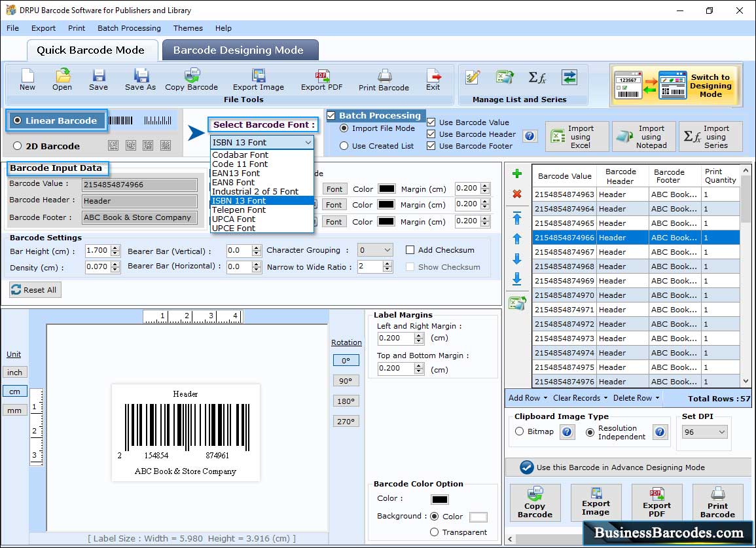Screen dimensions: 756x548
Task: Select the 2D Barcode radio button
Action: (x=18, y=146)
